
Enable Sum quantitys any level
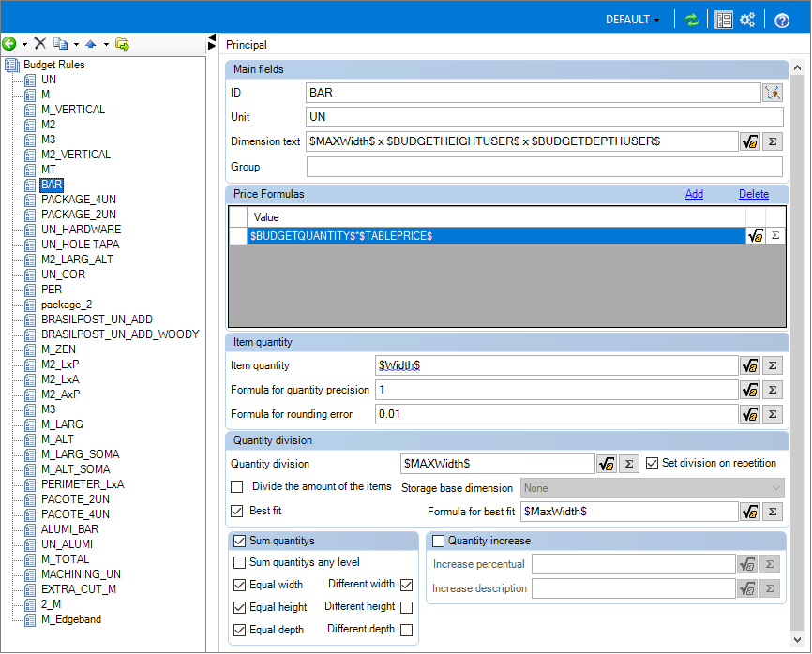click(x=239, y=563)
